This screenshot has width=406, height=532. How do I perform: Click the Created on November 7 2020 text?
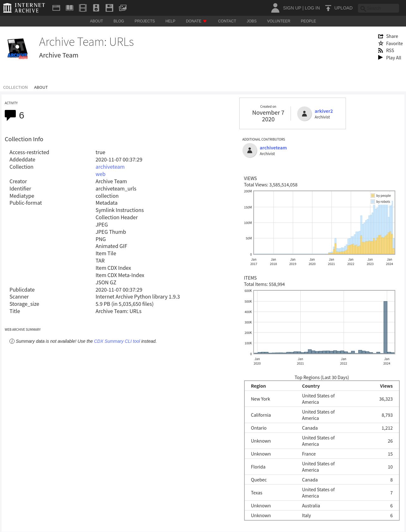(268, 113)
